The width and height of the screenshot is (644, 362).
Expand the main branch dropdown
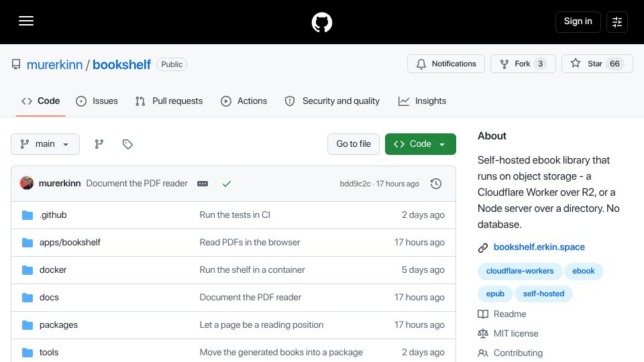click(45, 144)
